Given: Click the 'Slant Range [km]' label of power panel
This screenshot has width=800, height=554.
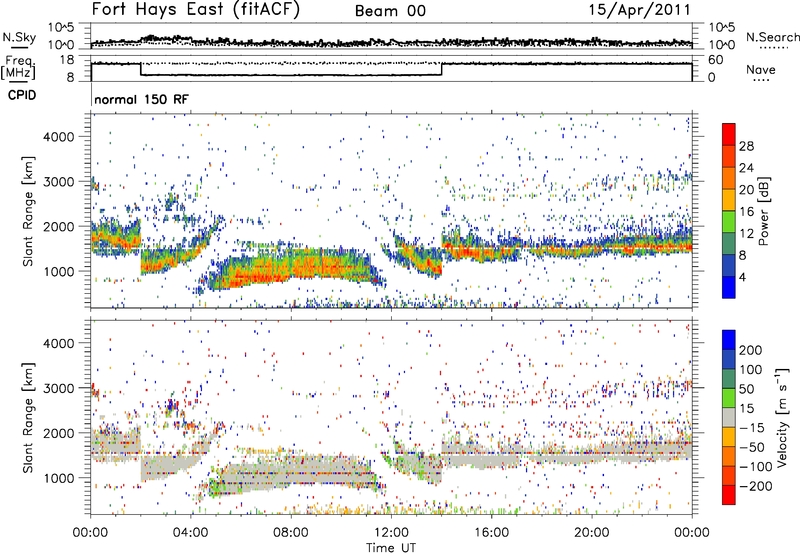Looking at the screenshot, I should [x=28, y=211].
